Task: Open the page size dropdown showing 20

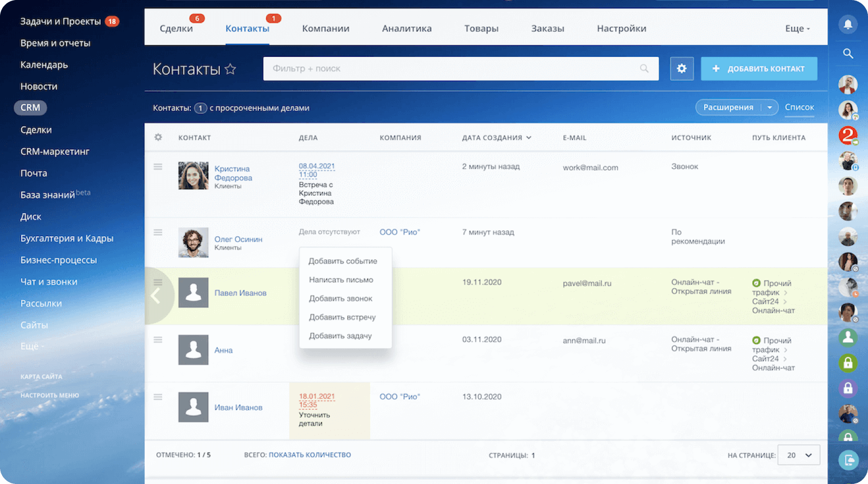Action: coord(799,455)
